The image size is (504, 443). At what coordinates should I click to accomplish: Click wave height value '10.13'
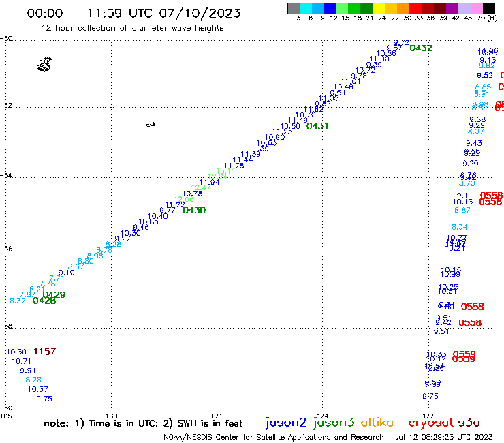pos(463,202)
